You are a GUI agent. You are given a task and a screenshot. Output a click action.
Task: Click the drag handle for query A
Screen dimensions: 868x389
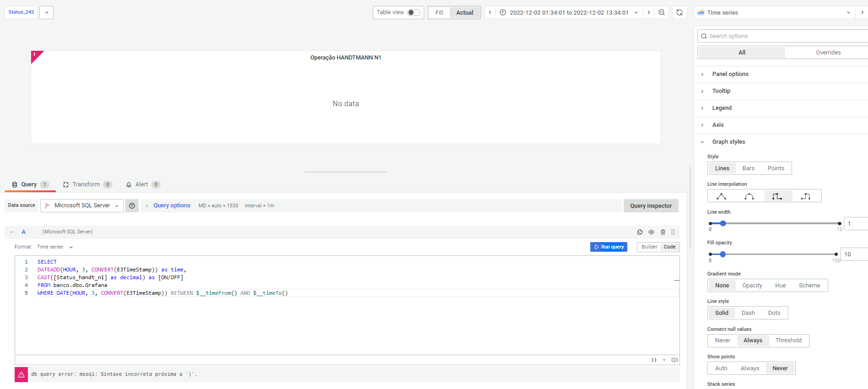[673, 232]
